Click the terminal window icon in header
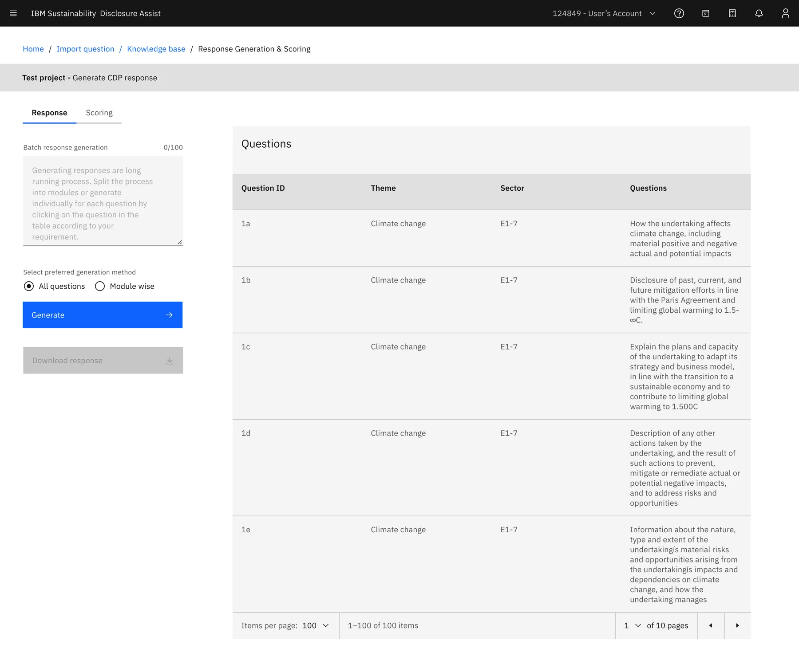 click(x=706, y=13)
